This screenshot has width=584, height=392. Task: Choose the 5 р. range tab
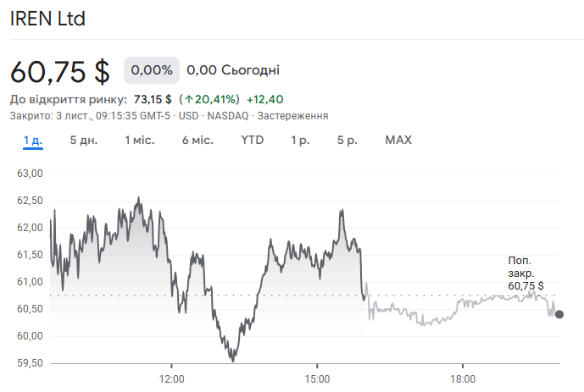[x=348, y=140]
